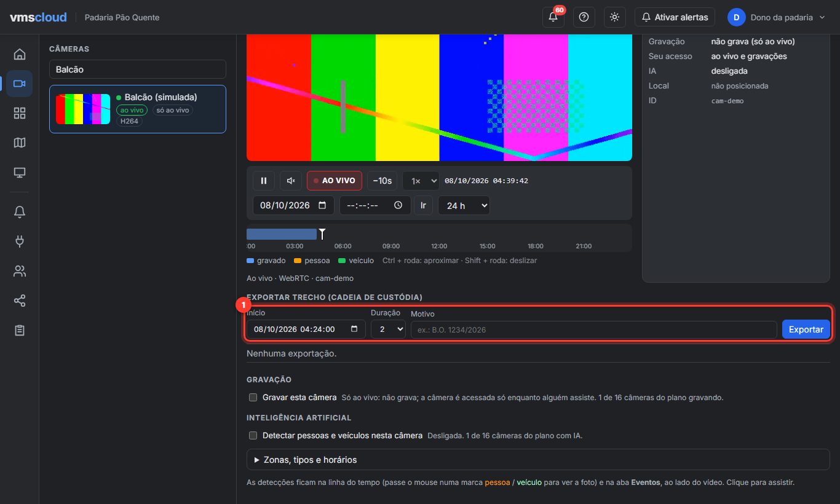Click the Exportar button
This screenshot has height=504, width=840.
coord(806,329)
